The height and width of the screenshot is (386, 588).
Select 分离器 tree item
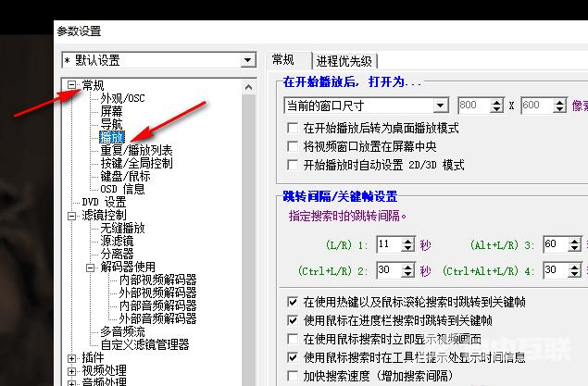pos(117,254)
